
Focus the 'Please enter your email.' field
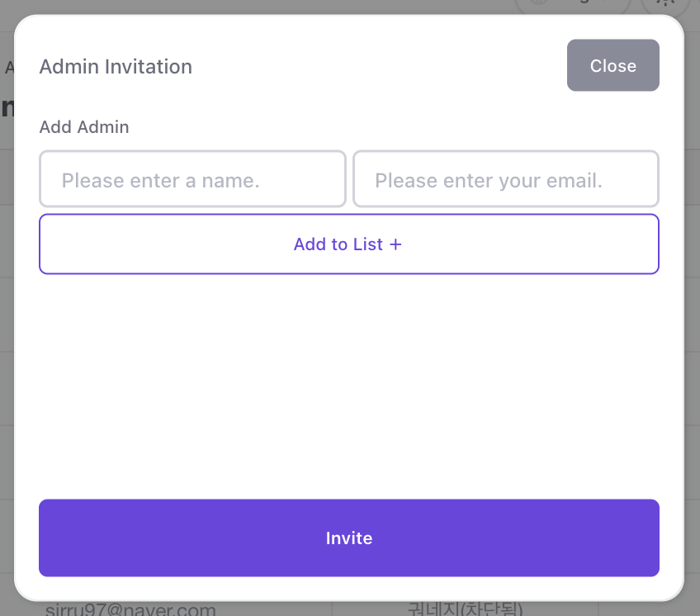point(505,178)
